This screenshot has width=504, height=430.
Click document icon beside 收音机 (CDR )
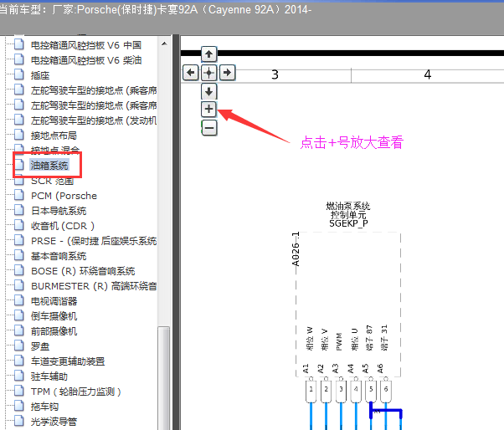coord(19,225)
